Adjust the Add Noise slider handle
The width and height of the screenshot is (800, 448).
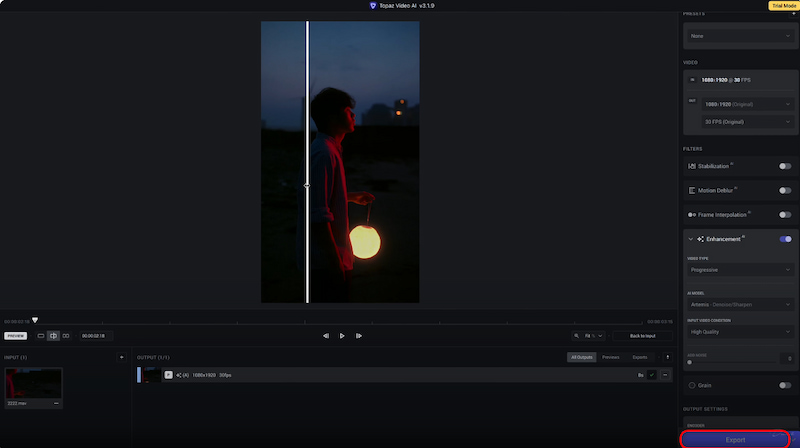[690, 362]
